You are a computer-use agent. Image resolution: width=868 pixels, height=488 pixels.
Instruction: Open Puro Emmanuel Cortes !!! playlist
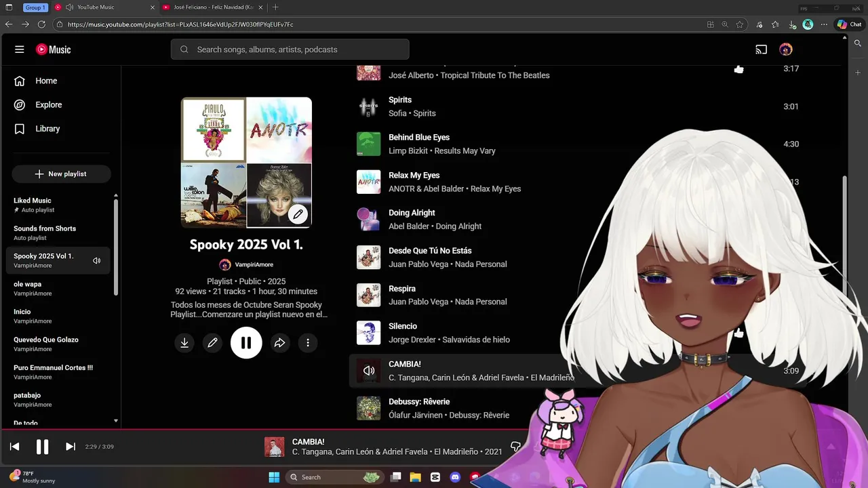tap(53, 367)
